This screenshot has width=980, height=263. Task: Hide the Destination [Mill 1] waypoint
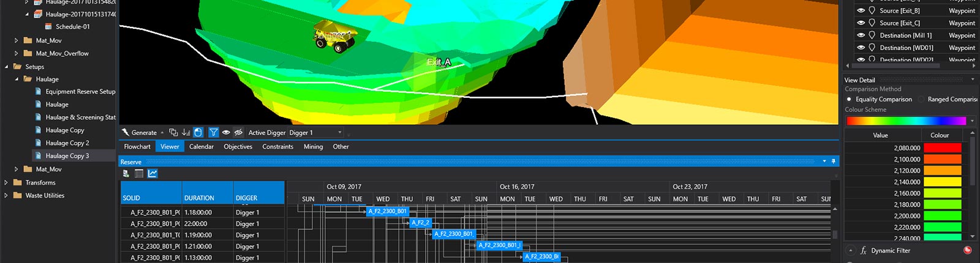(x=861, y=35)
